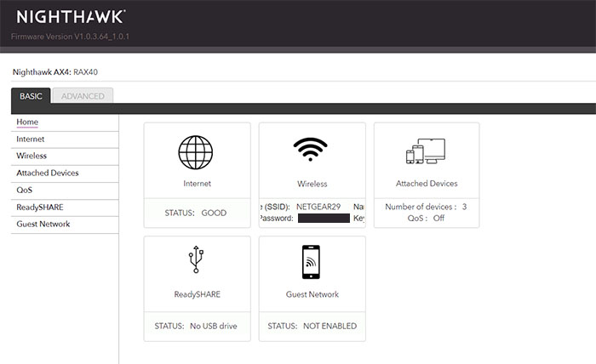This screenshot has height=364, width=596.
Task: Click the Guest Network tile label
Action: (x=312, y=294)
